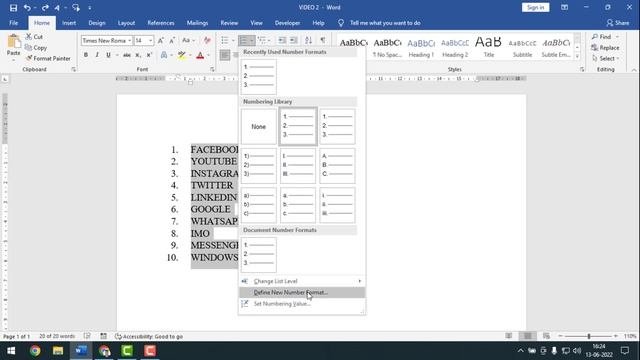Screen dimensions: 640x360
Task: Open text effects and typography
Action: coord(164,55)
